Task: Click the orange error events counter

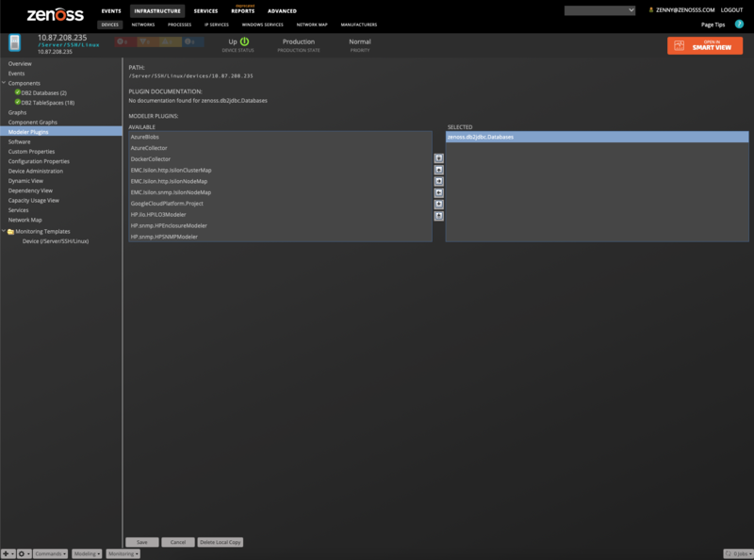Action: coord(148,41)
